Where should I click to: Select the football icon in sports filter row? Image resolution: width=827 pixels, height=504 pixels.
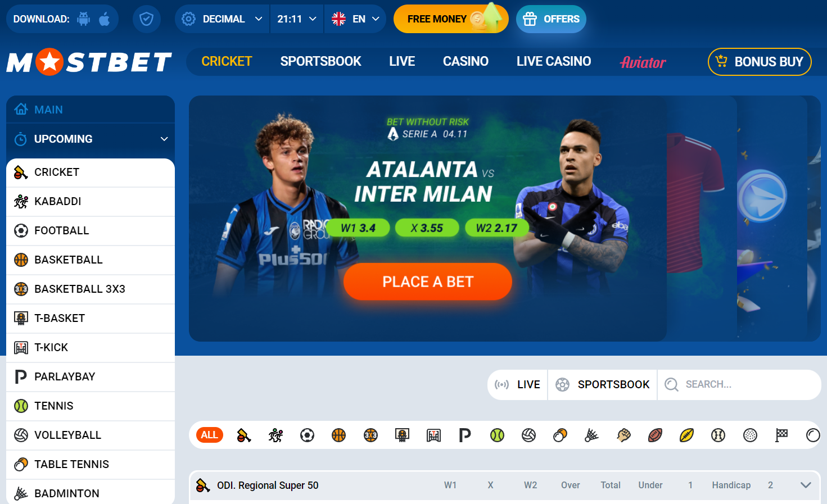pos(307,435)
